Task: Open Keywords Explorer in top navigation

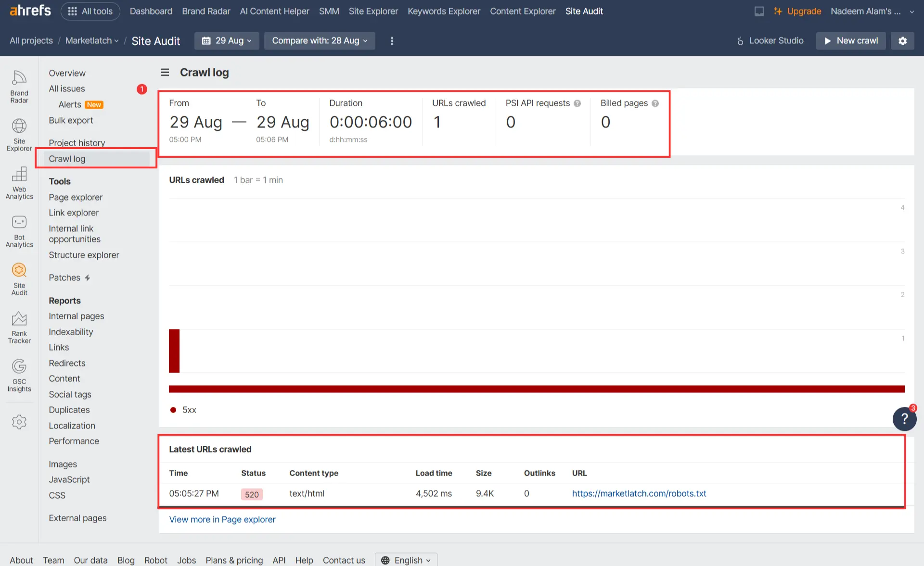Action: (444, 11)
